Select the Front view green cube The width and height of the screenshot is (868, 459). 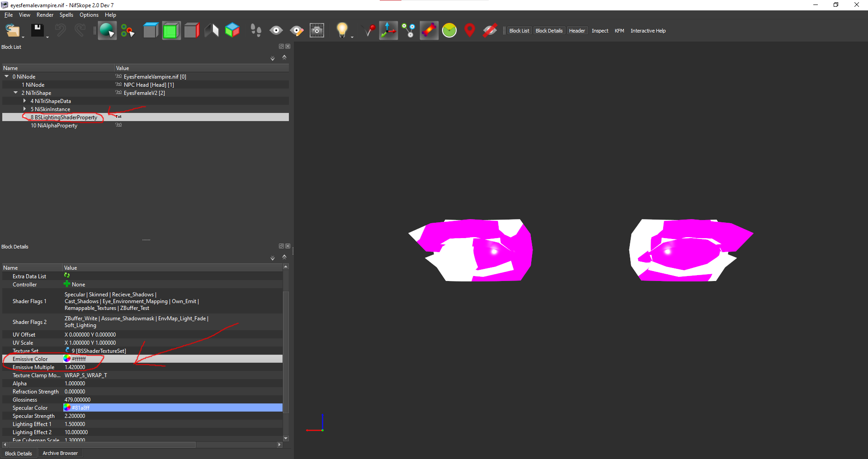[171, 31]
